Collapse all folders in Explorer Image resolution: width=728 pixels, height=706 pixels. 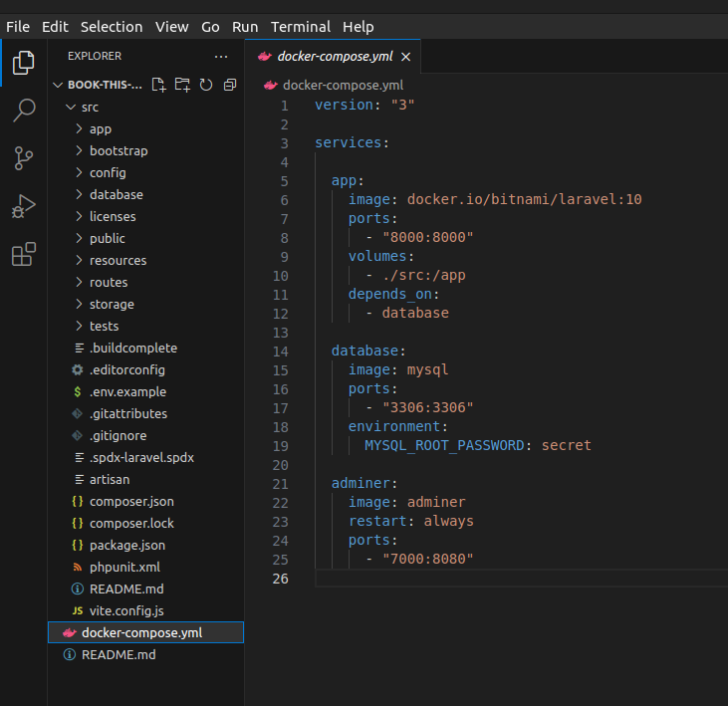[x=230, y=85]
